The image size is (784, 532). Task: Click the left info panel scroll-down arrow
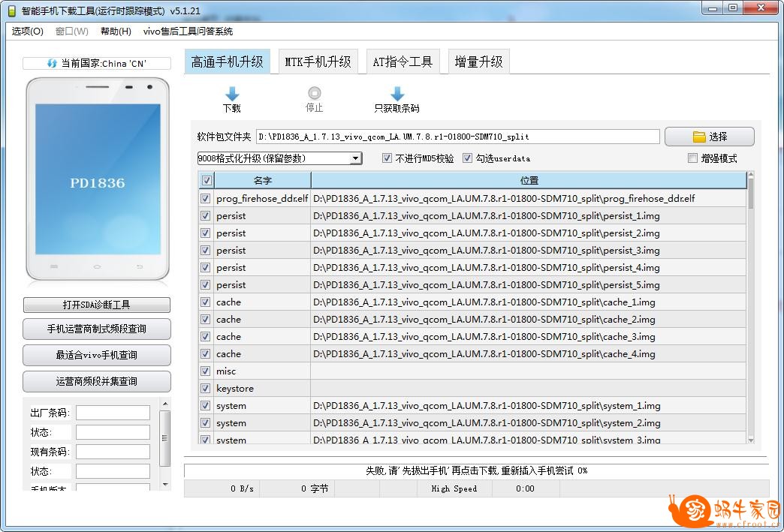pos(165,485)
